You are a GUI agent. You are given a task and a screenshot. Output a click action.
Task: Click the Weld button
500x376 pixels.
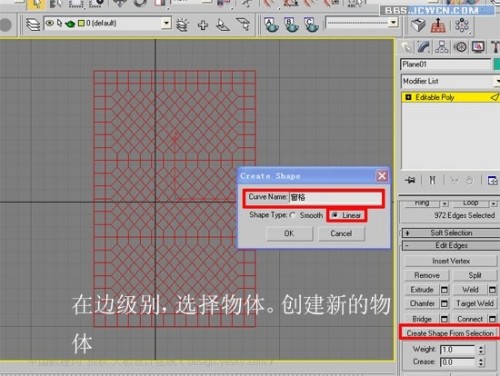(x=470, y=290)
